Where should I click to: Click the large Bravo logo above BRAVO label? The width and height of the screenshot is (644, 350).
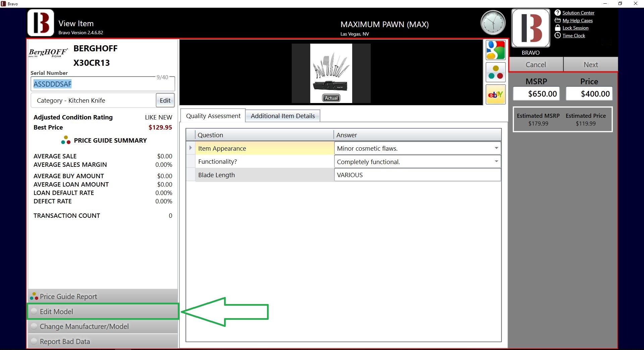(x=531, y=28)
